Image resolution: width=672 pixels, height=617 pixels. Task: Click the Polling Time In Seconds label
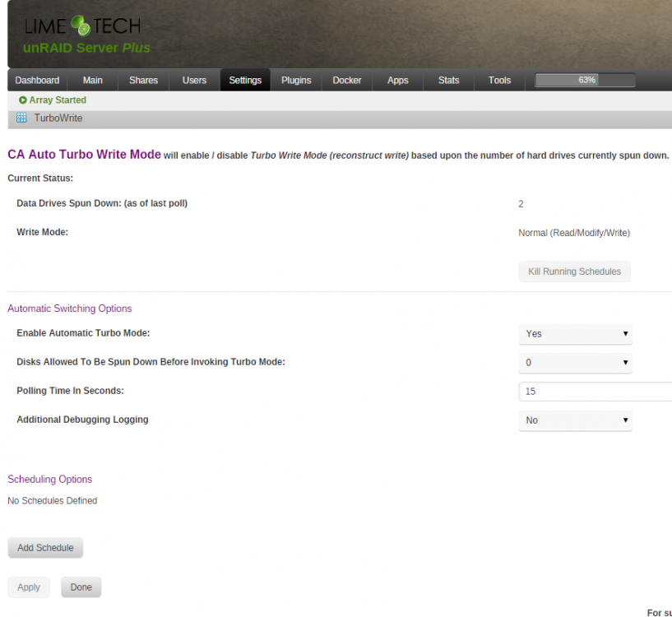click(70, 391)
